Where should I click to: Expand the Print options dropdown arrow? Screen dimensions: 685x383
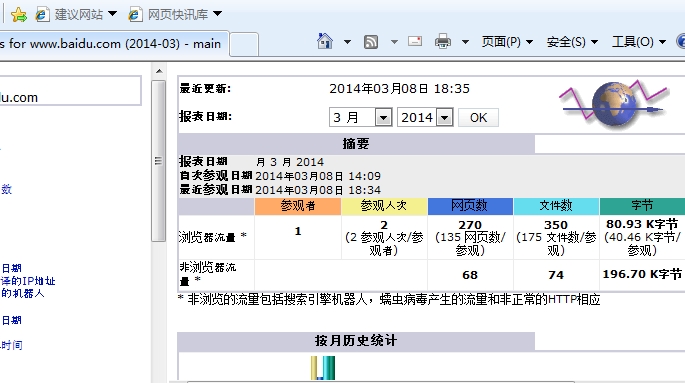tap(465, 42)
